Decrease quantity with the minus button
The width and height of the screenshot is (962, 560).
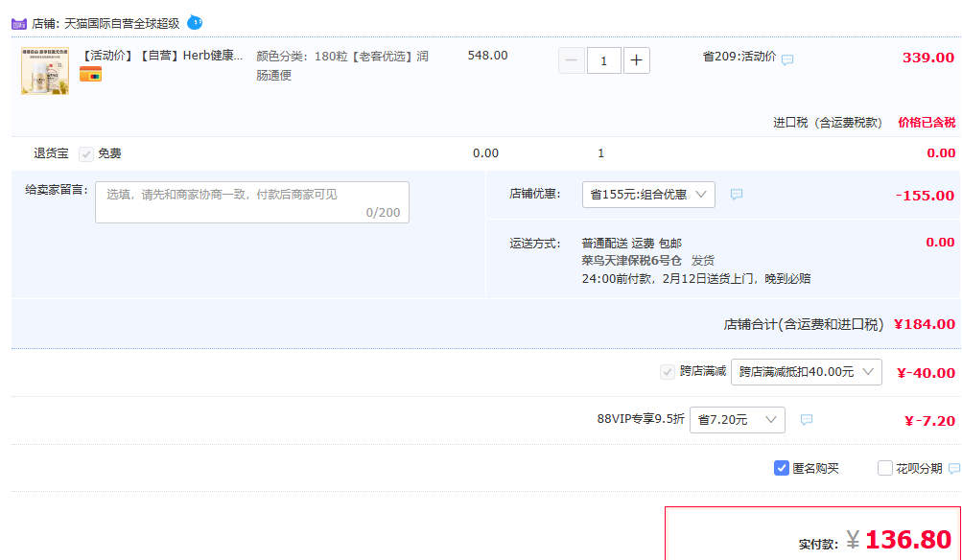(572, 60)
